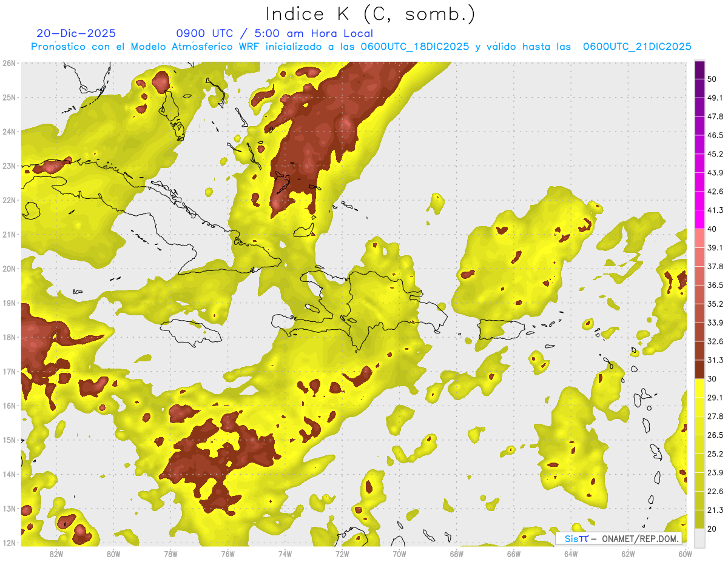728x562 pixels.
Task: Click the 76W longitude label
Action: [x=228, y=554]
